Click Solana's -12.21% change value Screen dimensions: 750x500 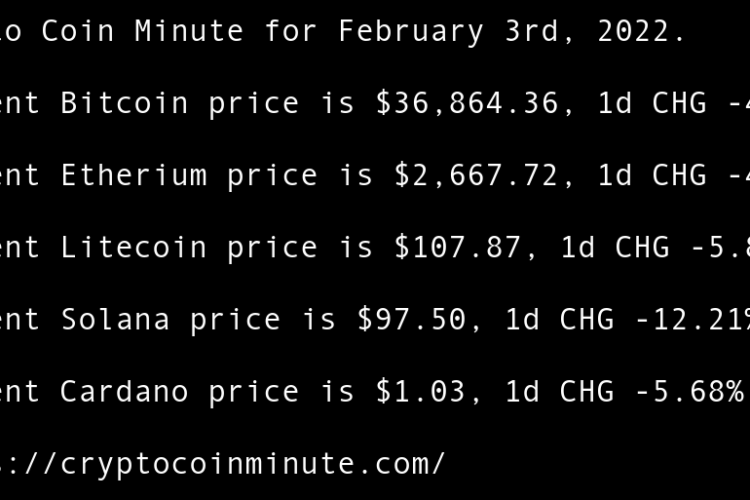coord(695,319)
